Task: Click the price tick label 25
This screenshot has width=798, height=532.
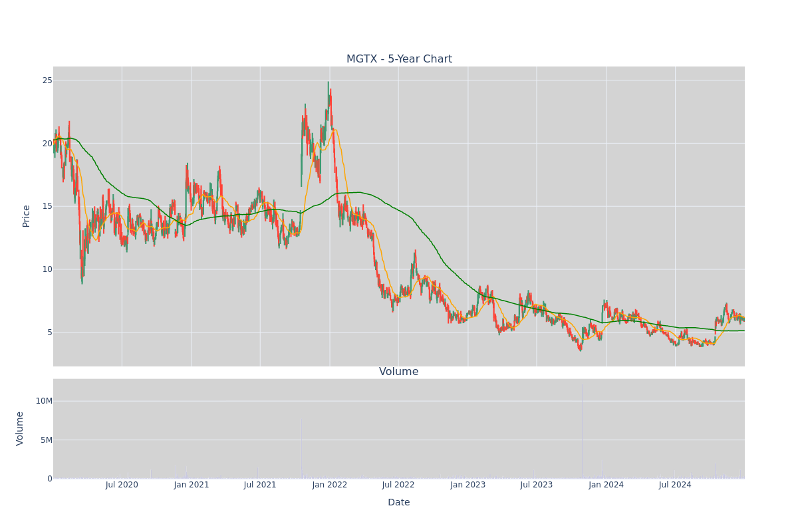Action: click(x=47, y=80)
